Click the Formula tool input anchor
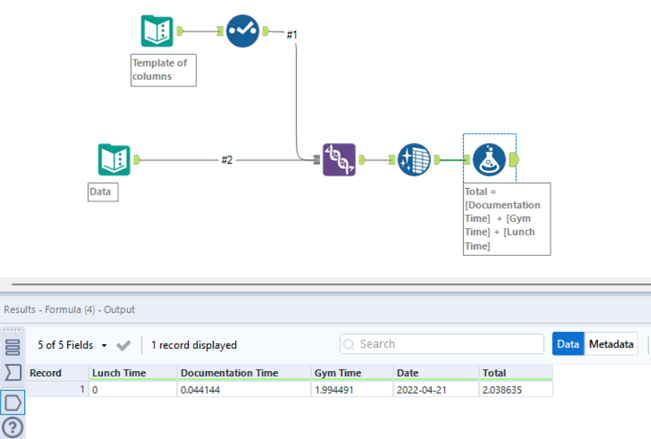651x439 pixels. click(467, 160)
